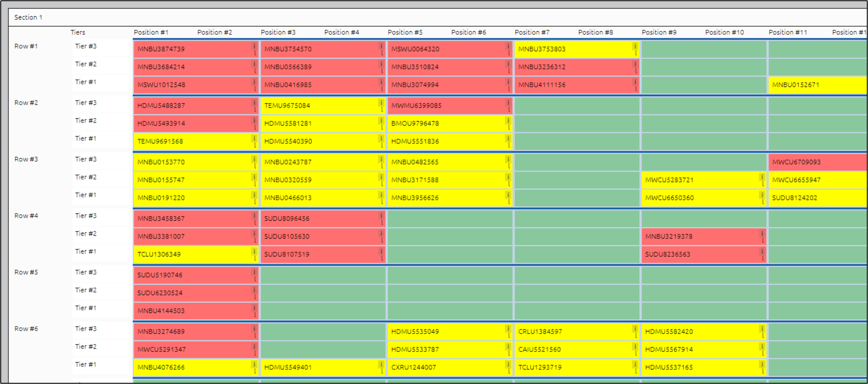Click container MWCU6655947

(818, 180)
